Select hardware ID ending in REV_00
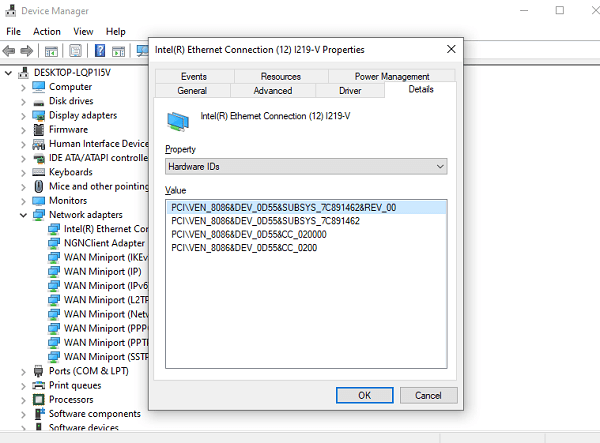 pyautogui.click(x=306, y=208)
